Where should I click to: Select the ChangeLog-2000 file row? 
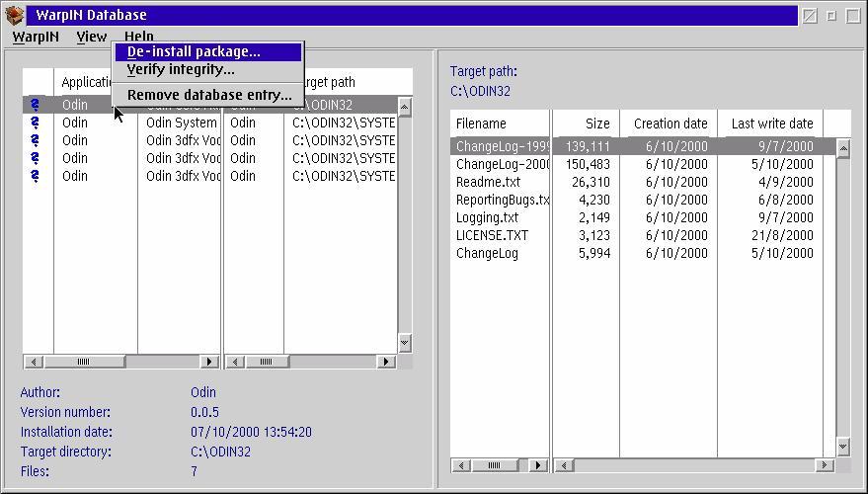643,164
